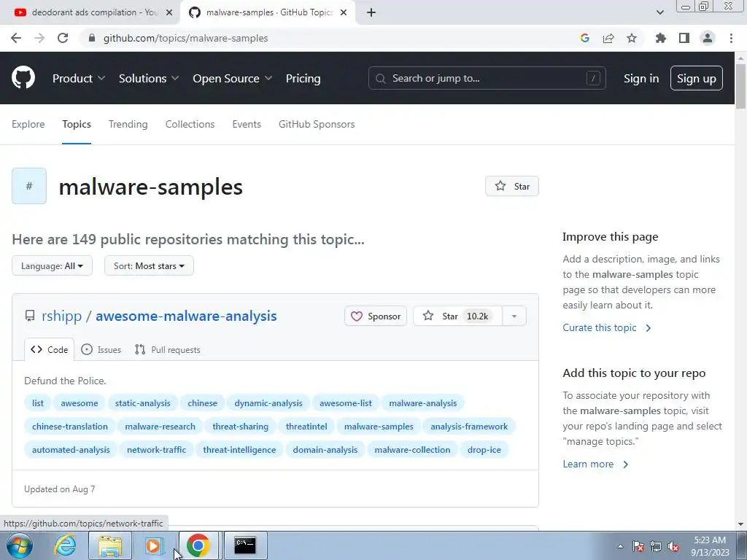Image resolution: width=747 pixels, height=560 pixels.
Task: Open the Language: All filter dropdown
Action: click(x=52, y=265)
